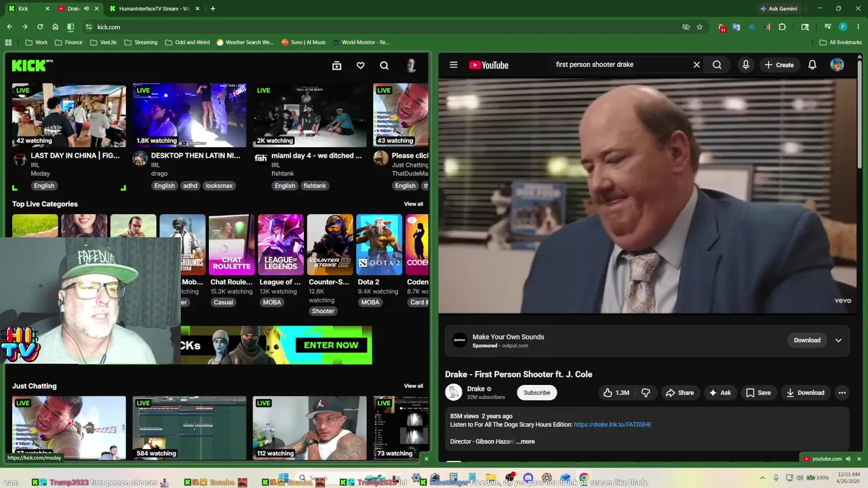This screenshot has height=488, width=868.
Task: Open the drake.lnk.to link in description
Action: 612,424
